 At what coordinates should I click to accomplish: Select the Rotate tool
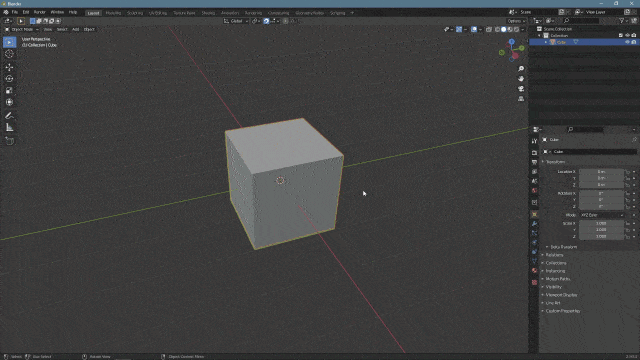click(9, 79)
